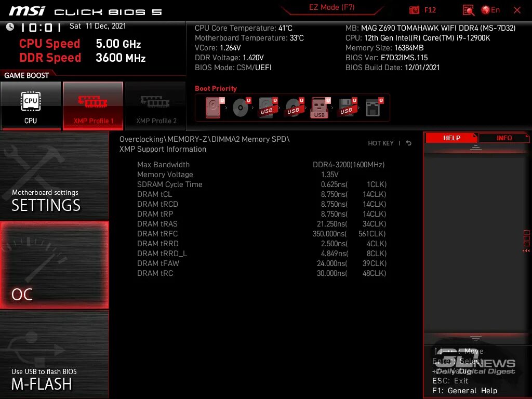Click the Sat 11 Dec, 2021 date
The width and height of the screenshot is (532, 399).
[x=98, y=26]
